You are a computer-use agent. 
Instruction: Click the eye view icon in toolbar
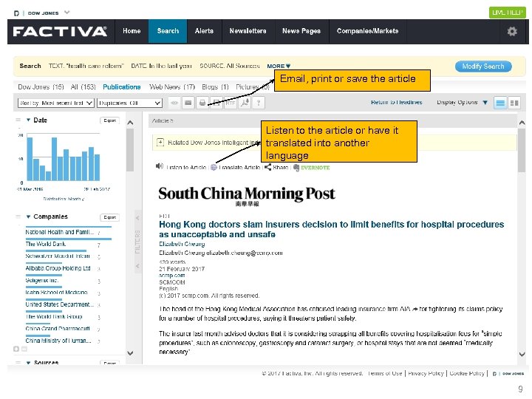tap(174, 103)
